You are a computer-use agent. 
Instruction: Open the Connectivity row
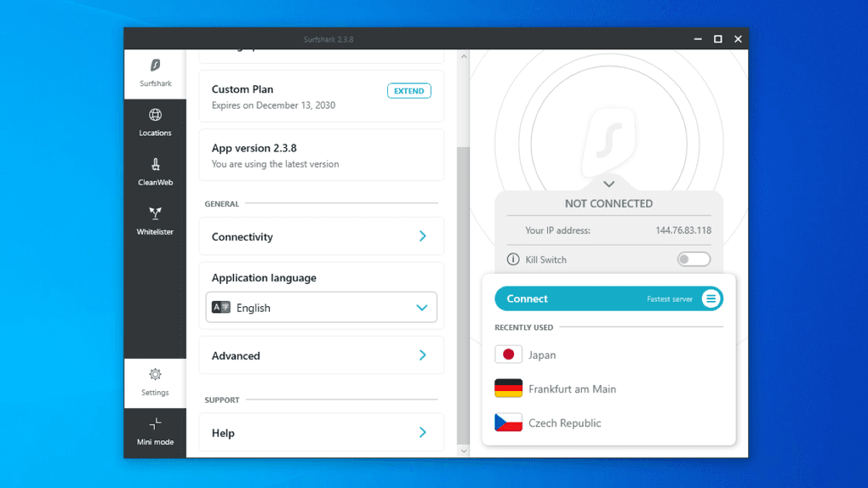pyautogui.click(x=321, y=236)
